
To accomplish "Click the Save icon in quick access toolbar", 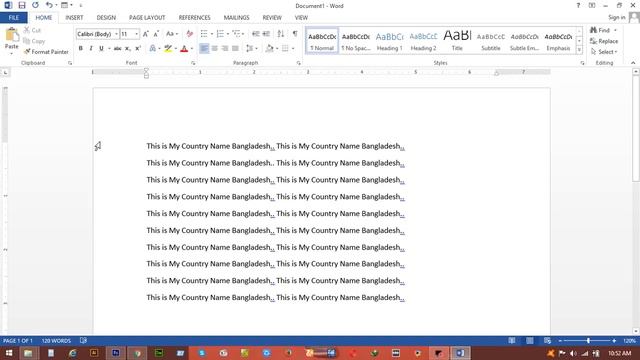I will point(22,5).
